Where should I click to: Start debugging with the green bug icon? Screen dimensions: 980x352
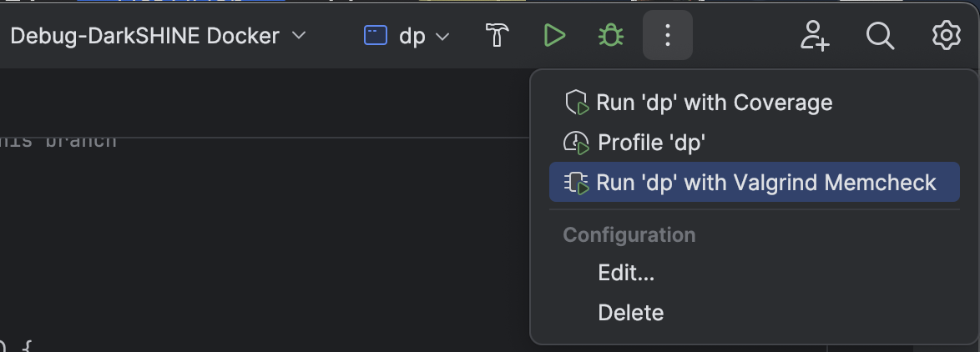611,36
